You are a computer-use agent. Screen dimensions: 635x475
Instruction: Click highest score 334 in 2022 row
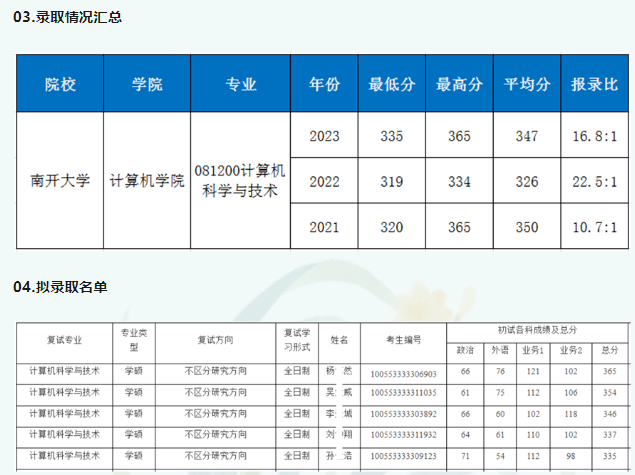point(459,181)
